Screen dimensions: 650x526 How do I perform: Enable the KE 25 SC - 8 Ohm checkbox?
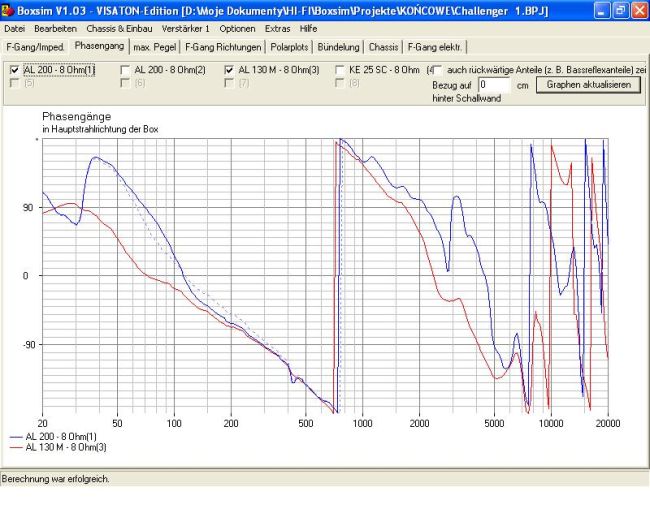(340, 70)
